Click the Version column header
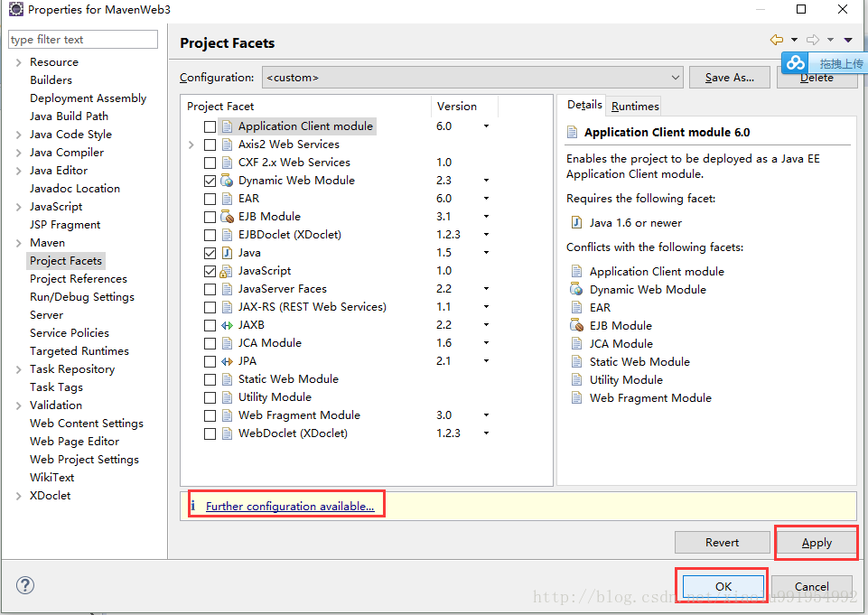This screenshot has height=615, width=868. [465, 106]
